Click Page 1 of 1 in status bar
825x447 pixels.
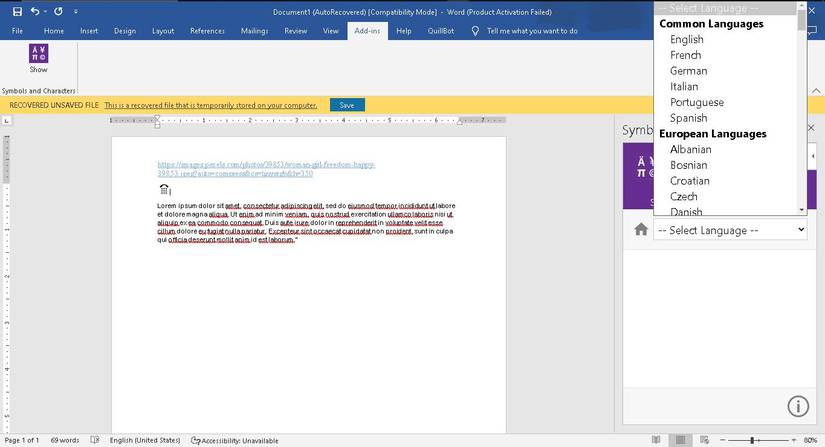(x=22, y=440)
